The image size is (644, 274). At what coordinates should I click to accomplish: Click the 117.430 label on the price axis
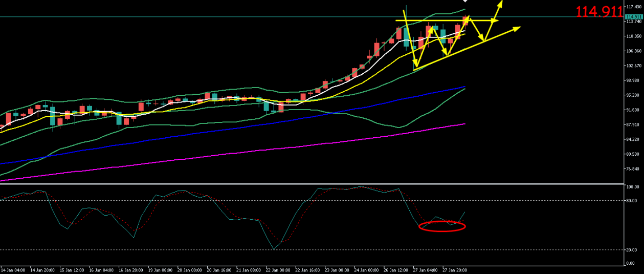[x=634, y=7]
